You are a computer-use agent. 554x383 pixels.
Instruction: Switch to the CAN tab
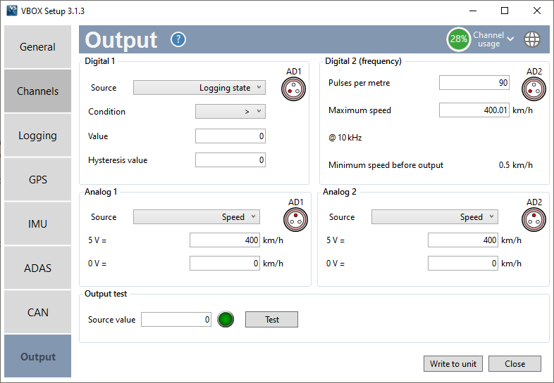coord(37,312)
